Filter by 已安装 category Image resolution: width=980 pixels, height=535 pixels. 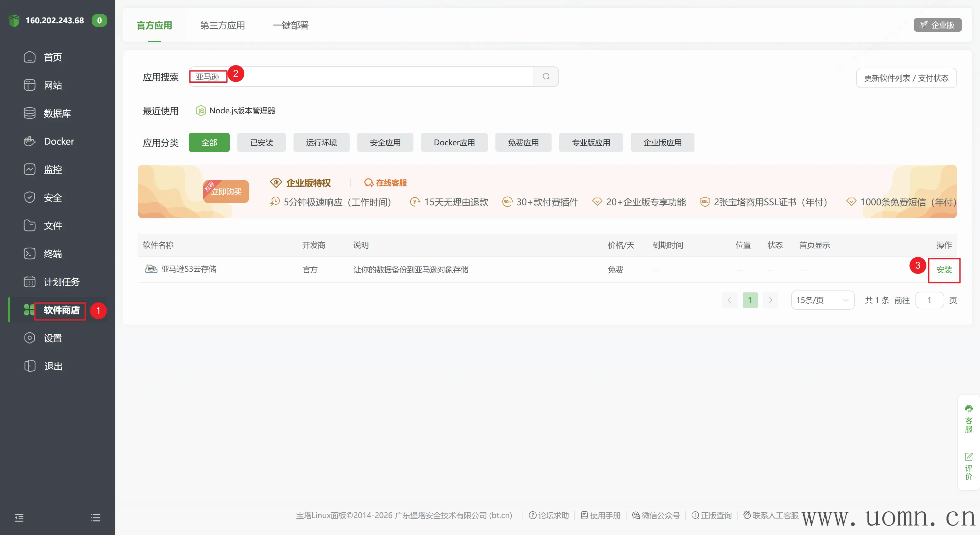point(261,142)
